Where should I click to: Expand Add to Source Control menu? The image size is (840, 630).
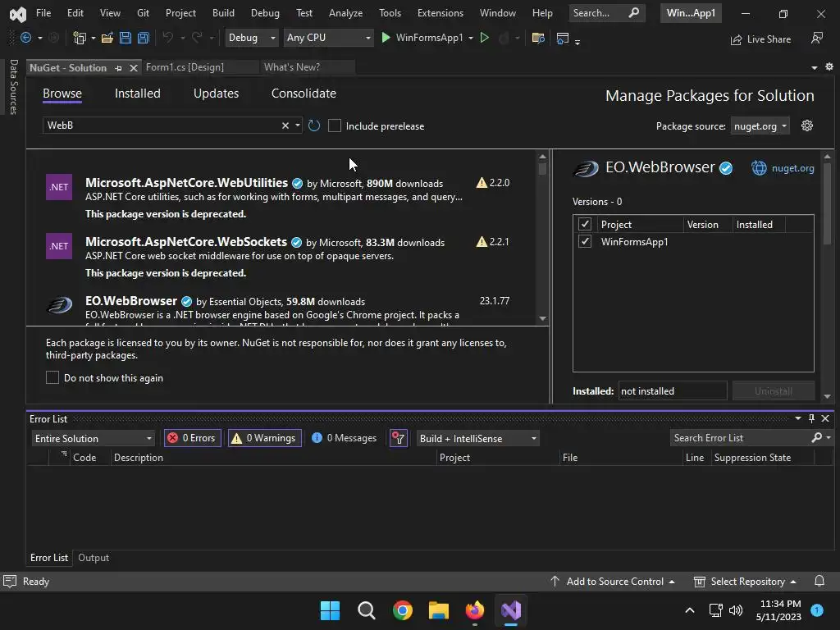pyautogui.click(x=612, y=582)
